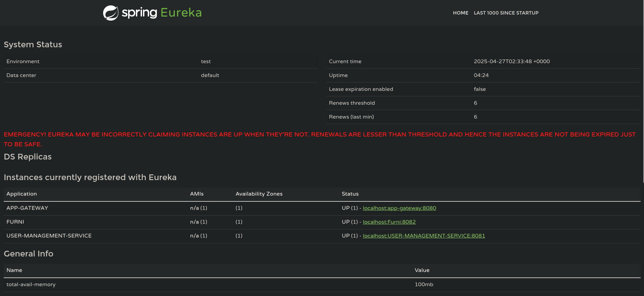Open the localhost:USER-MANAGEMENT-SERVICE:8081 instance link
The height and width of the screenshot is (296, 644).
[424, 236]
